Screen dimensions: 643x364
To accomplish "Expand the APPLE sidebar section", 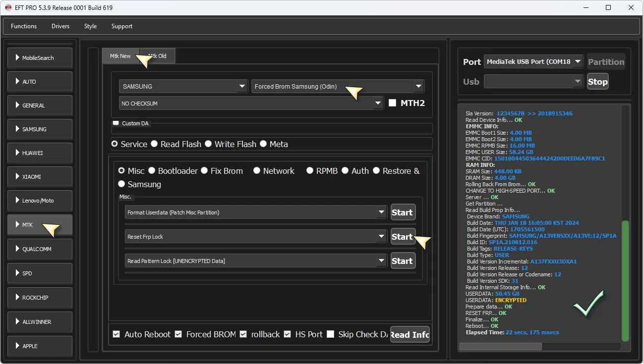I will pyautogui.click(x=40, y=346).
